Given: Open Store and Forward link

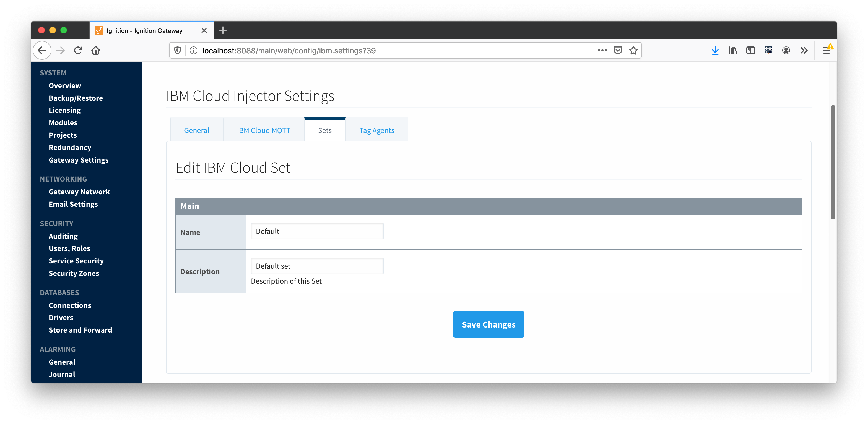Looking at the screenshot, I should (x=80, y=330).
